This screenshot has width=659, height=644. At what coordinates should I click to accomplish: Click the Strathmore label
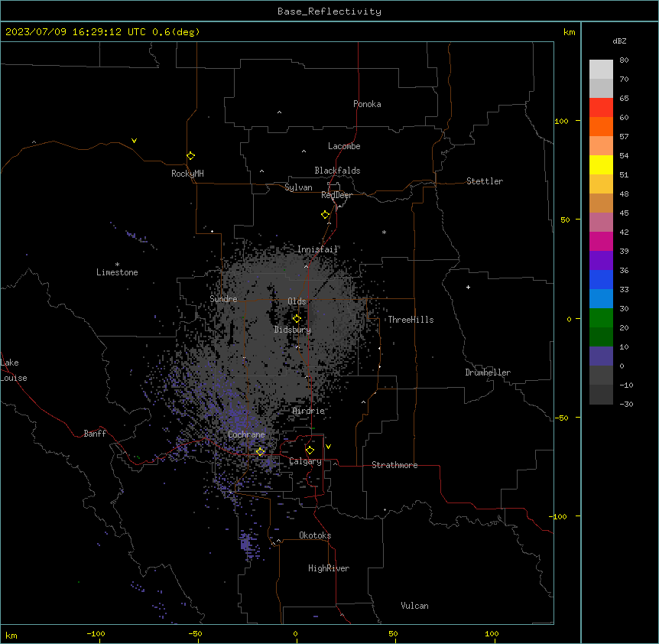coord(394,465)
